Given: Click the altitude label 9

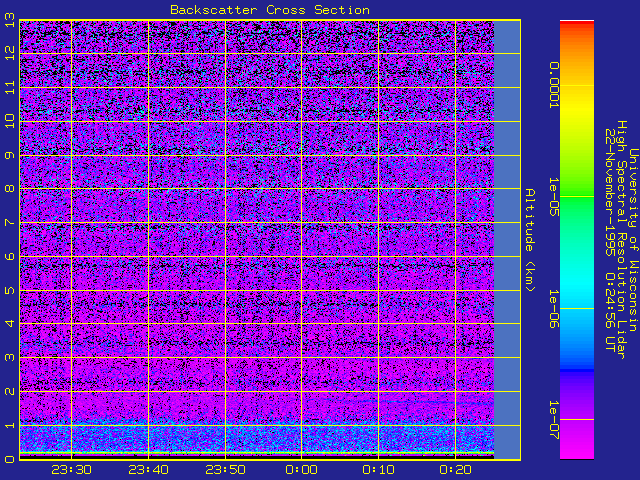Looking at the screenshot, I should pos(10,155).
